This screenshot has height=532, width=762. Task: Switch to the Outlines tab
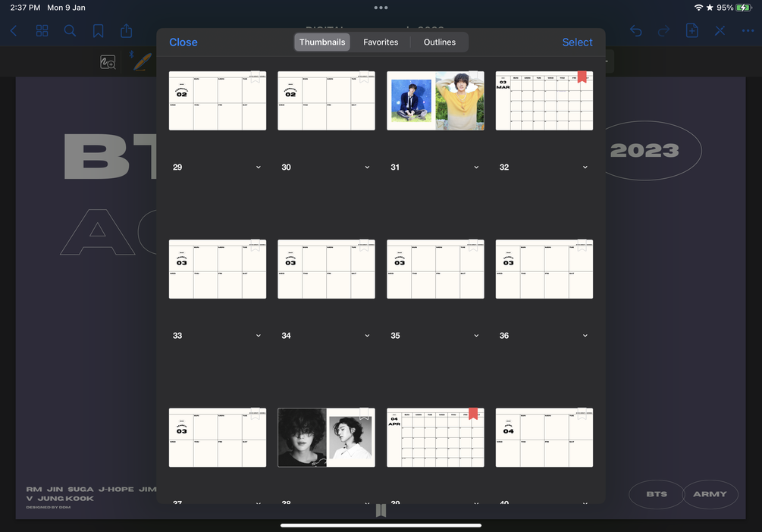(439, 42)
